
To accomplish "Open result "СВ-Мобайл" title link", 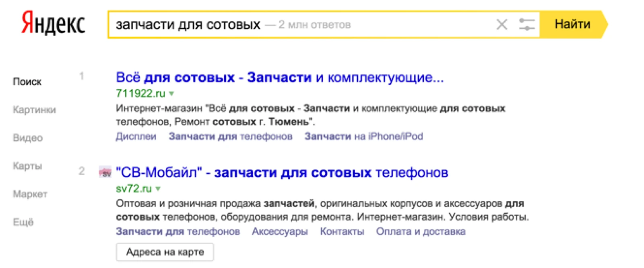I will point(282,172).
